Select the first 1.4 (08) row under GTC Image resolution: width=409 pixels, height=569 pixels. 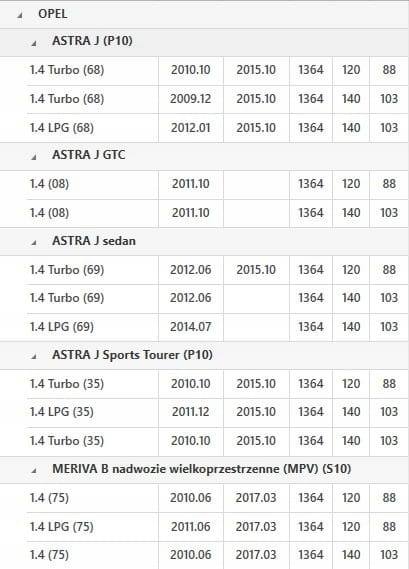coord(217,184)
